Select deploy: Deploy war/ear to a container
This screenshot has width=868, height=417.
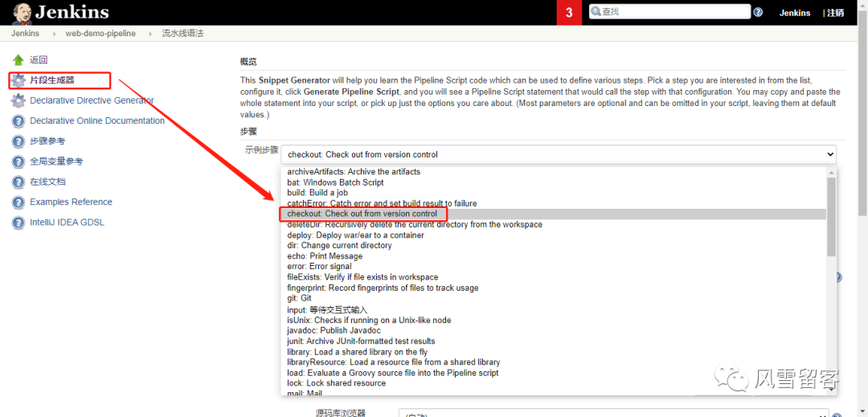(x=554, y=235)
